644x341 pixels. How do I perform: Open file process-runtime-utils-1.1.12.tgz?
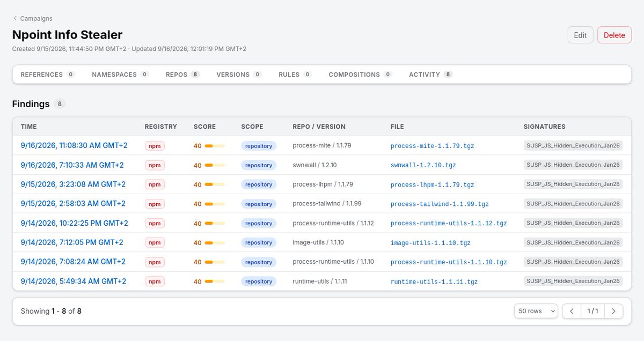coord(449,224)
